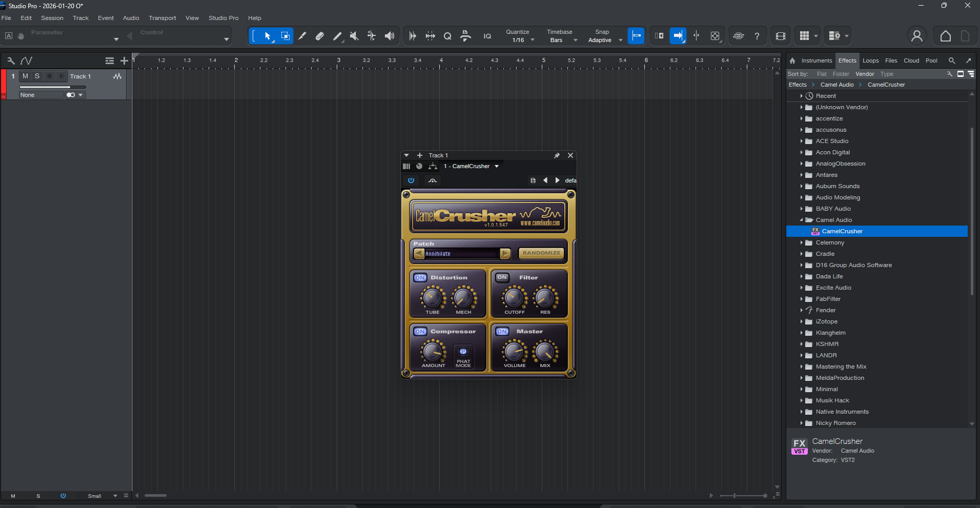Click the Add Track plus icon
The width and height of the screenshot is (980, 508).
click(124, 61)
